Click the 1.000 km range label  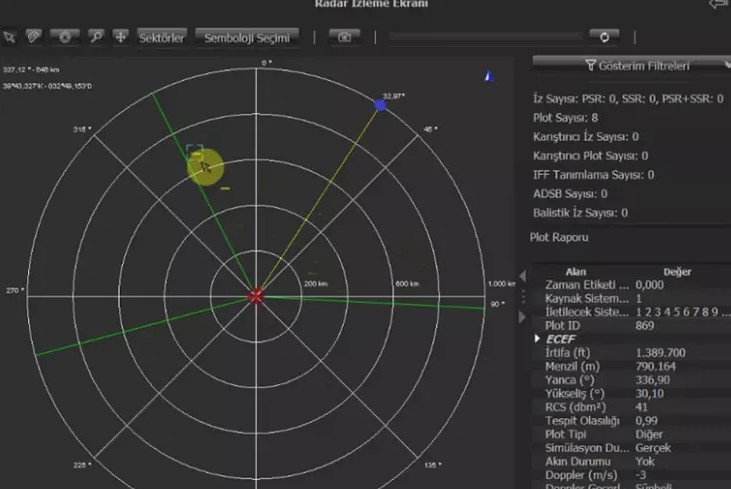[502, 283]
